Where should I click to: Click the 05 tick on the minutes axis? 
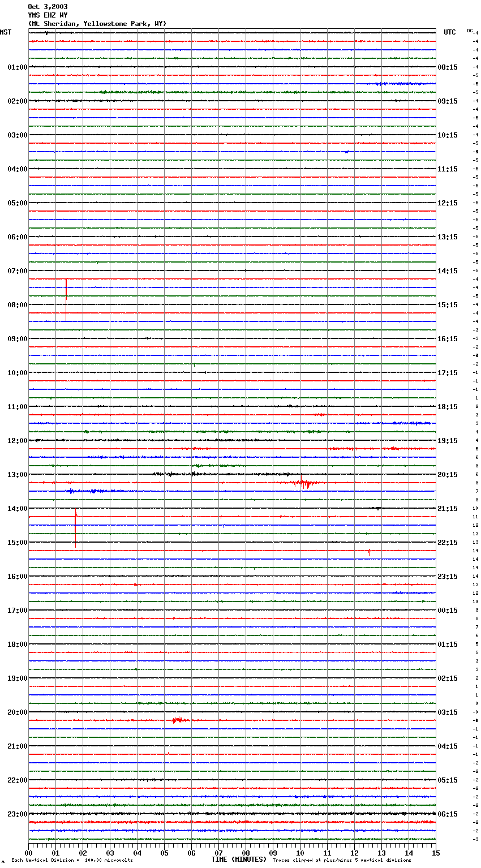(164, 853)
